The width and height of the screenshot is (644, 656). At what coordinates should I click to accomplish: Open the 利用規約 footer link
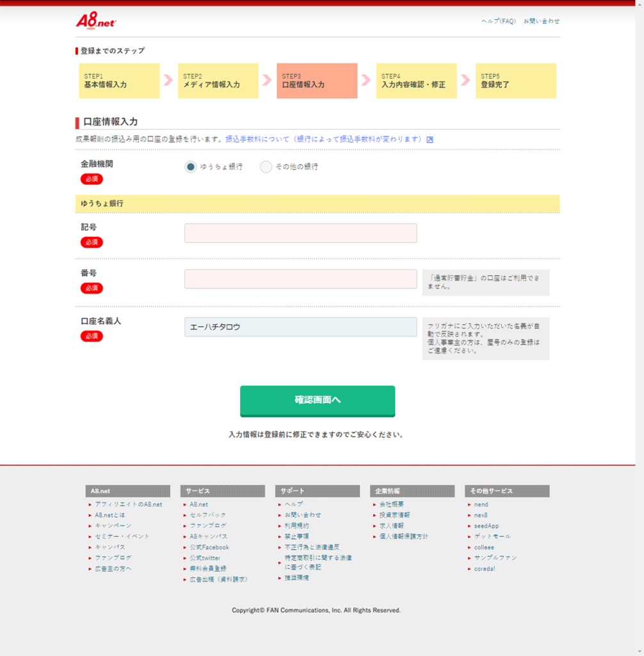[296, 526]
